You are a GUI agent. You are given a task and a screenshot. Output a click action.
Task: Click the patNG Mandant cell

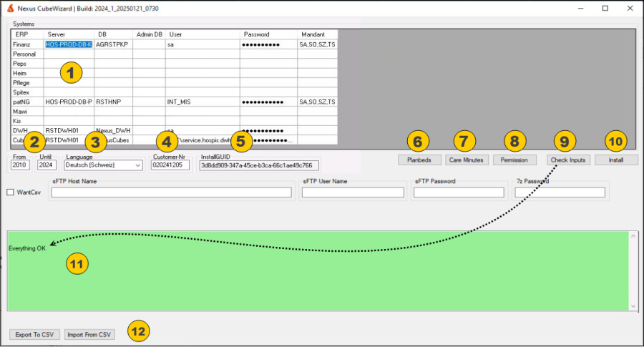tap(318, 102)
